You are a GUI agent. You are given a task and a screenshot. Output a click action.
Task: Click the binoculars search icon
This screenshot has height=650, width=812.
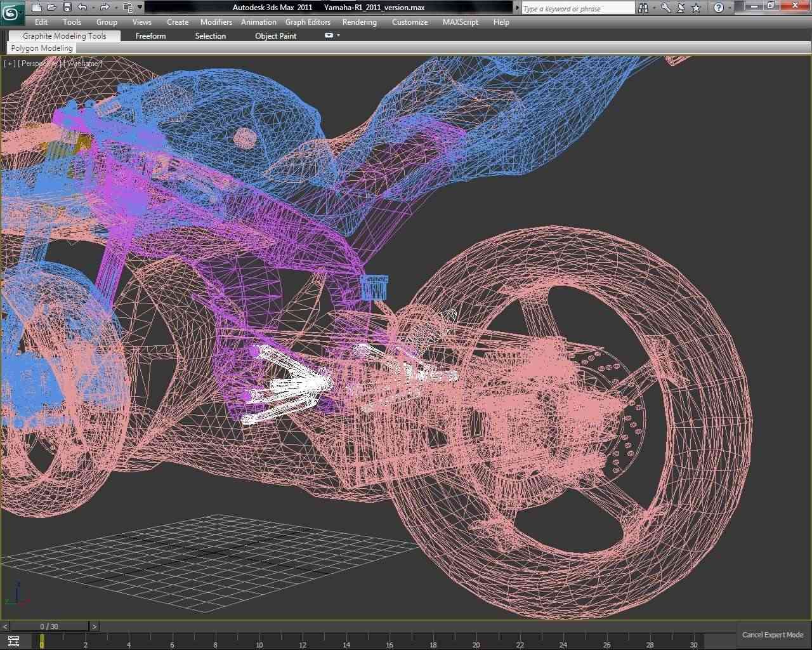click(x=643, y=8)
